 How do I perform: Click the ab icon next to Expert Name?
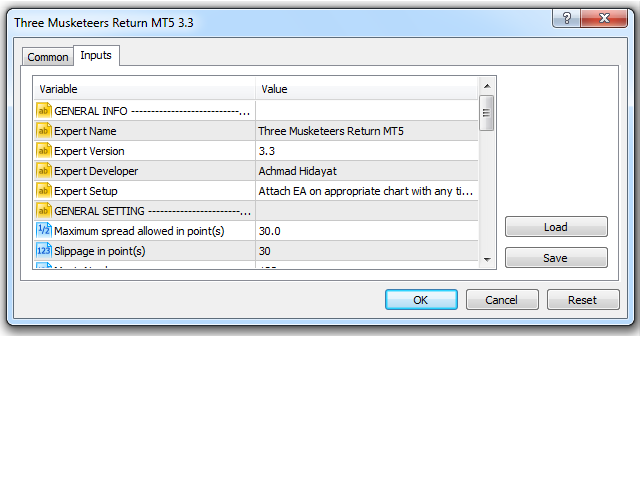(44, 131)
